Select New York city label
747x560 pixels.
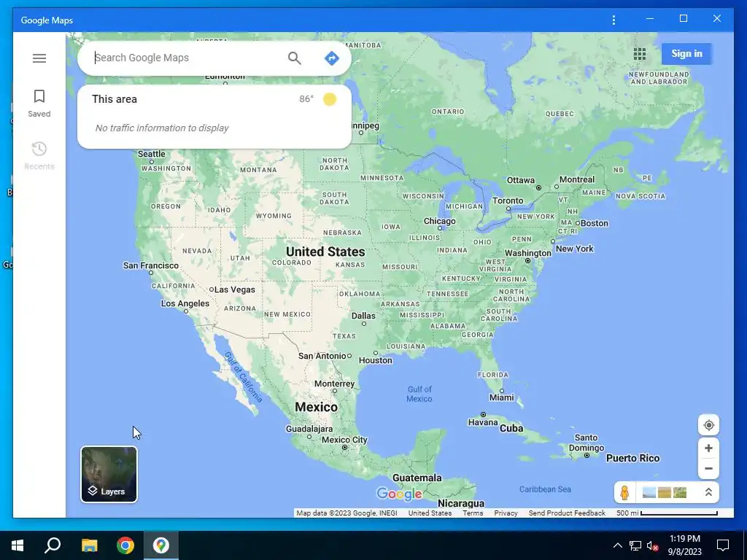575,249
